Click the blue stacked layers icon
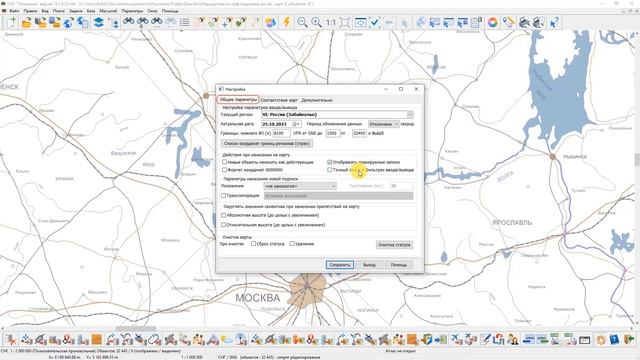The width and height of the screenshot is (640, 360). coord(98,22)
